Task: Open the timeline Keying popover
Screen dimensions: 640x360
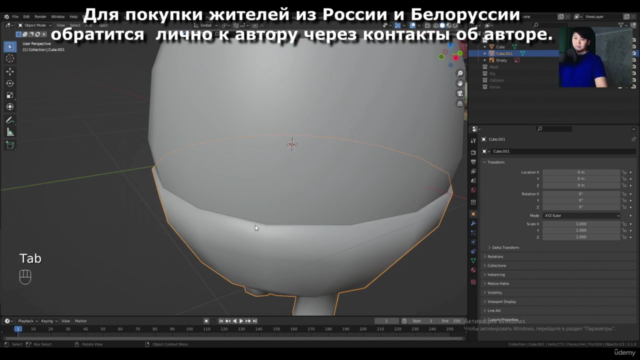Action: [x=49, y=321]
